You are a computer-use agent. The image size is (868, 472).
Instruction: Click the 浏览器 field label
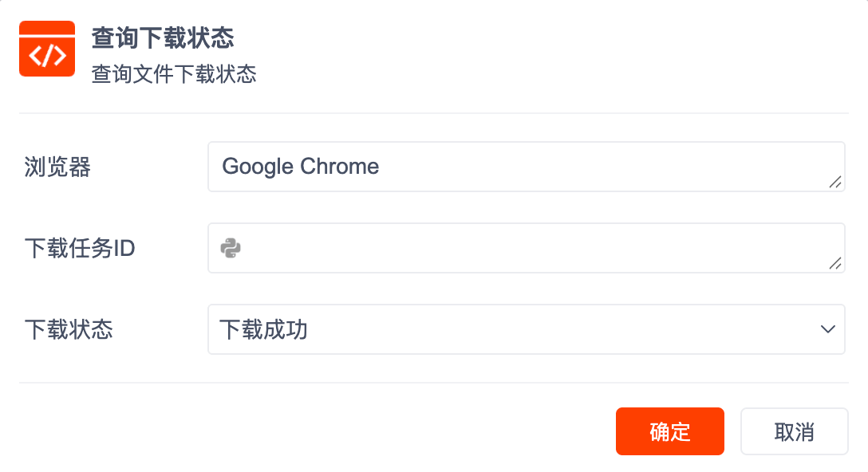(x=57, y=167)
